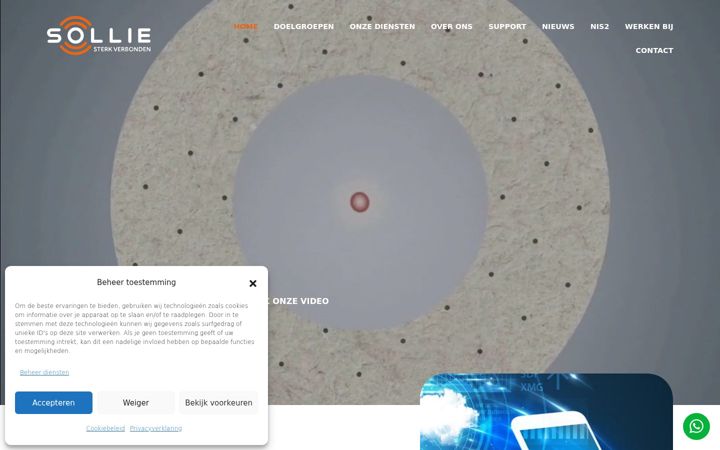The image size is (720, 450).
Task: Open the WhatsApp chat button
Action: [696, 427]
